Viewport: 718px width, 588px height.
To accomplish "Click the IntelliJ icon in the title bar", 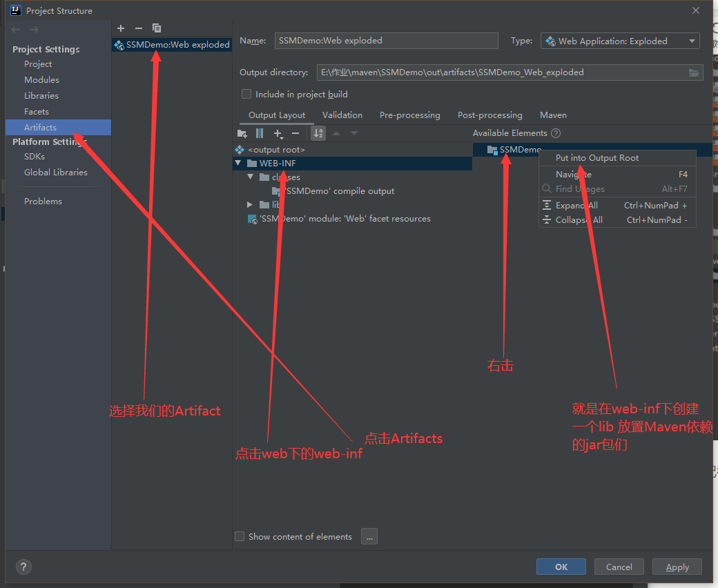I will 16,10.
